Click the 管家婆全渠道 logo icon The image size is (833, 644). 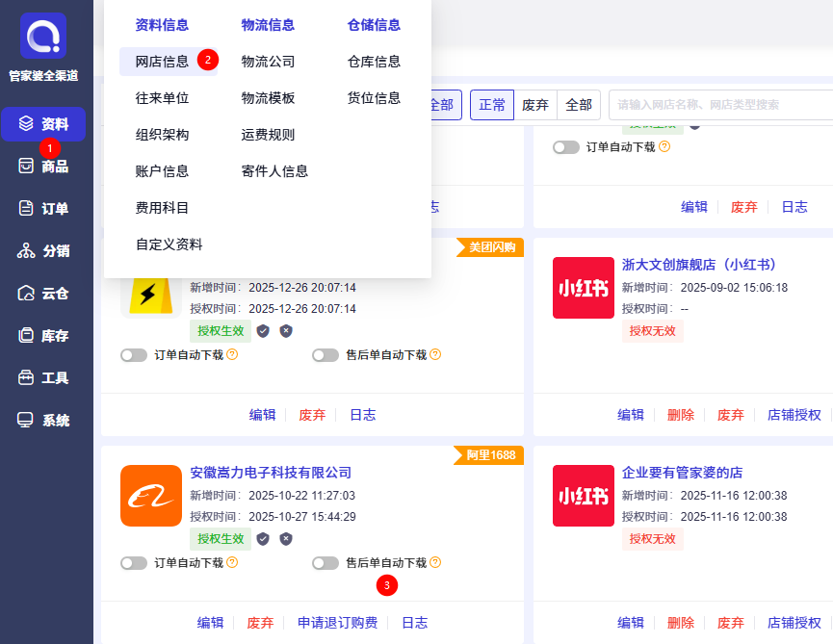point(43,36)
